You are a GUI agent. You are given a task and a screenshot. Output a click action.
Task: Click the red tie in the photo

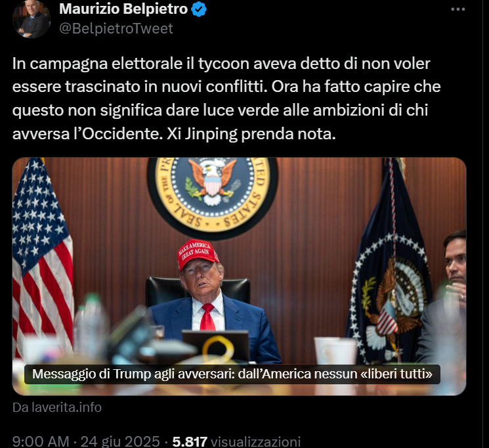coord(208,317)
